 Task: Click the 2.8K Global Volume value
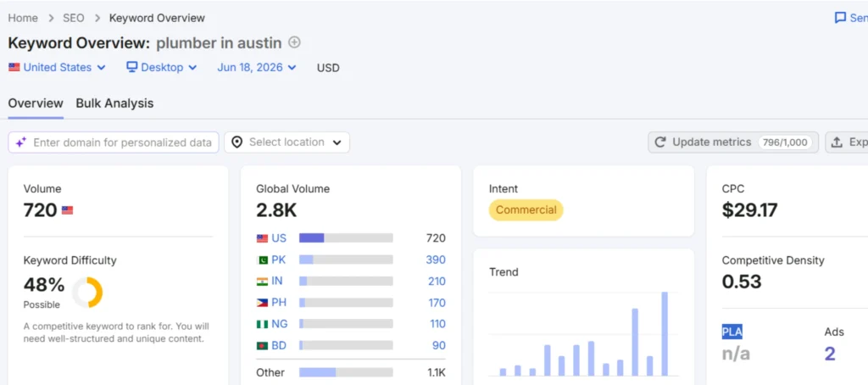277,210
